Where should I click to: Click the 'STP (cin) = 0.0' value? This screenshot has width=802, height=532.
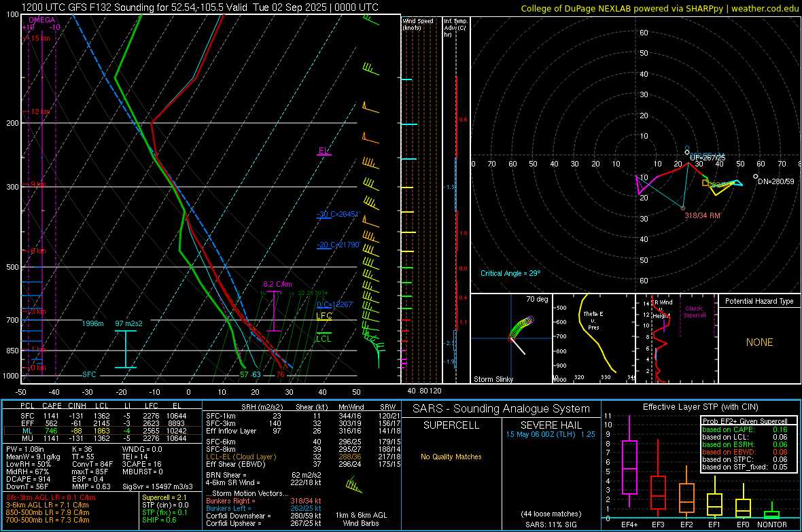(x=165, y=505)
